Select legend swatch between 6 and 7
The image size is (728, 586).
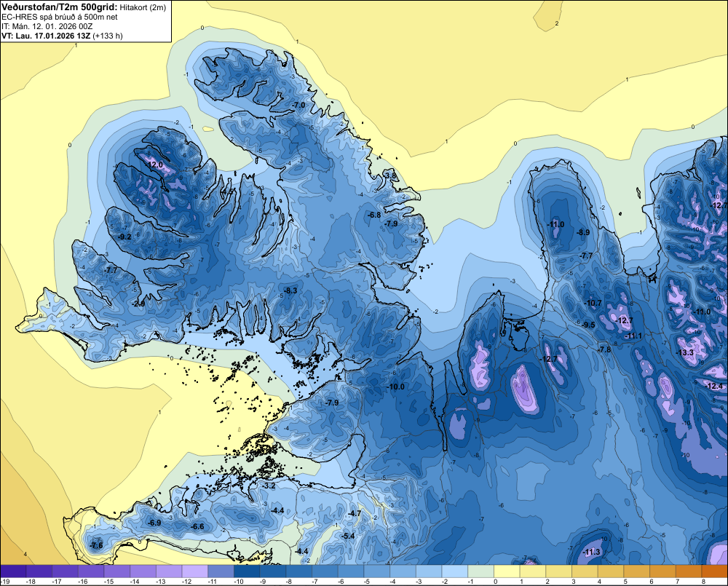pos(663,571)
